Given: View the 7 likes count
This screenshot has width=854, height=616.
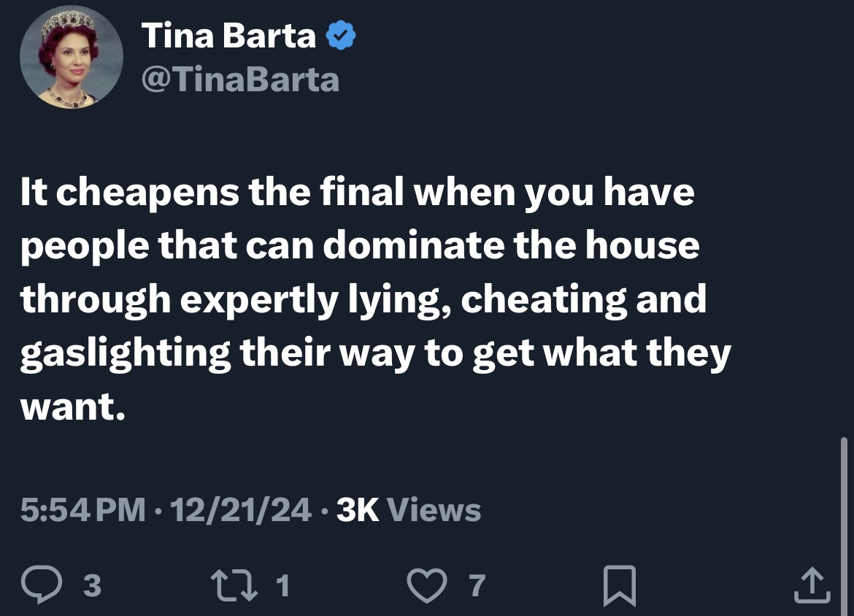Looking at the screenshot, I should click(x=477, y=585).
